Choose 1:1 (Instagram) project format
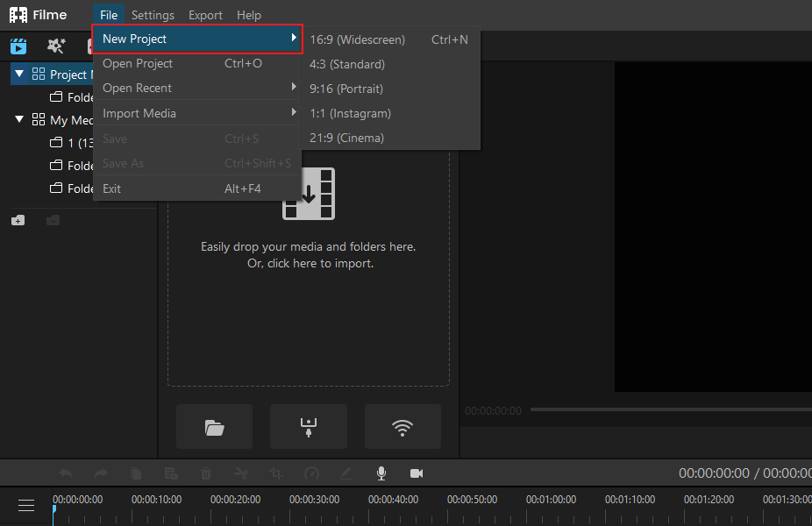Image resolution: width=812 pixels, height=526 pixels. point(389,113)
